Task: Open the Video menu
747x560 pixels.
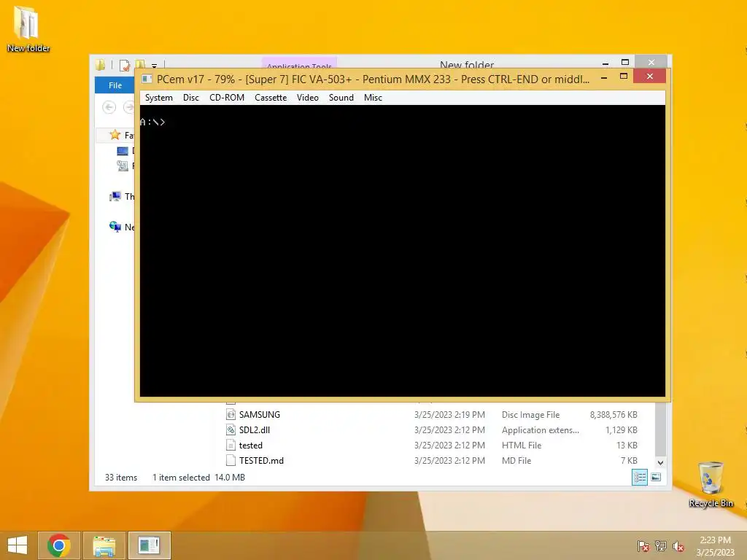Action: click(x=307, y=98)
